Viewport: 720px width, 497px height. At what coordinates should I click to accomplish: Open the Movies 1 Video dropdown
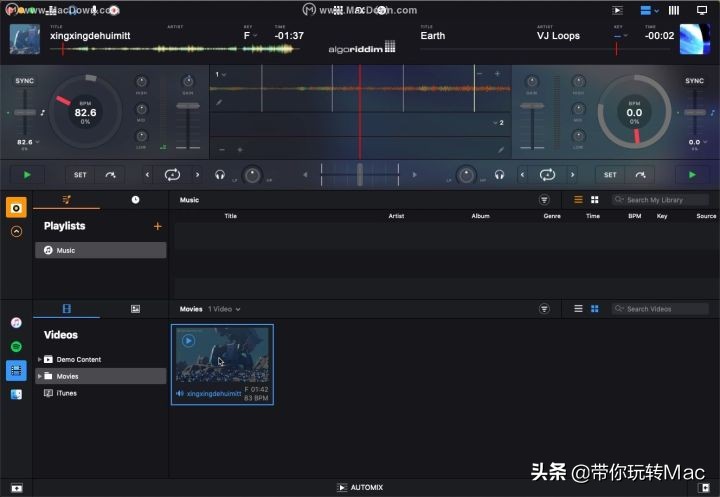coord(224,309)
